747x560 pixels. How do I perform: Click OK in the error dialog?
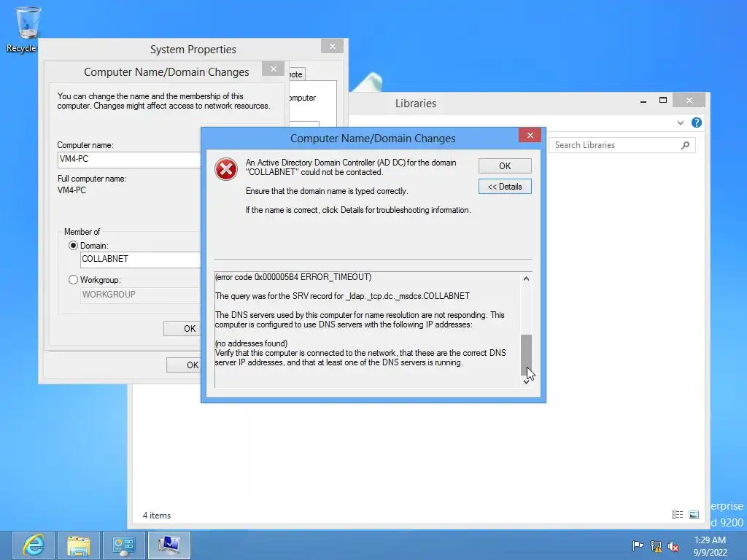tap(505, 166)
